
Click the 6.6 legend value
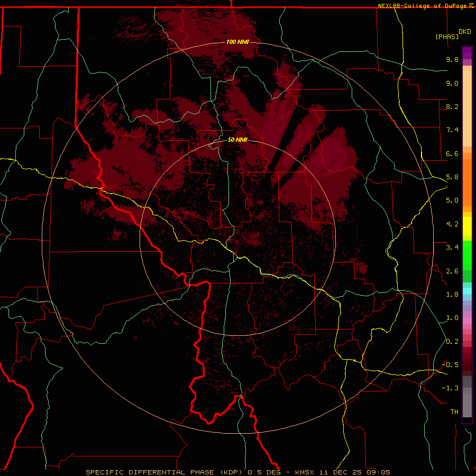pyautogui.click(x=452, y=153)
